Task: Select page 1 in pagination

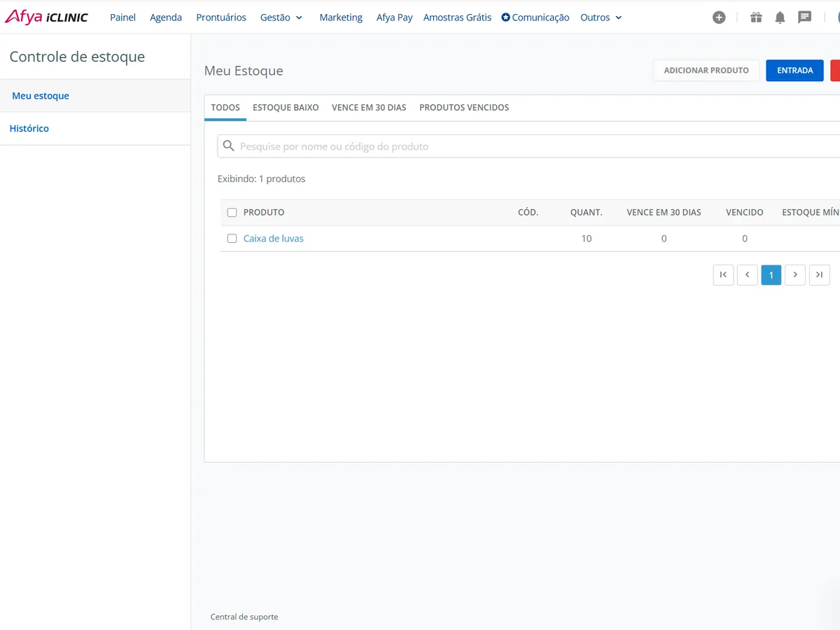Action: [771, 275]
